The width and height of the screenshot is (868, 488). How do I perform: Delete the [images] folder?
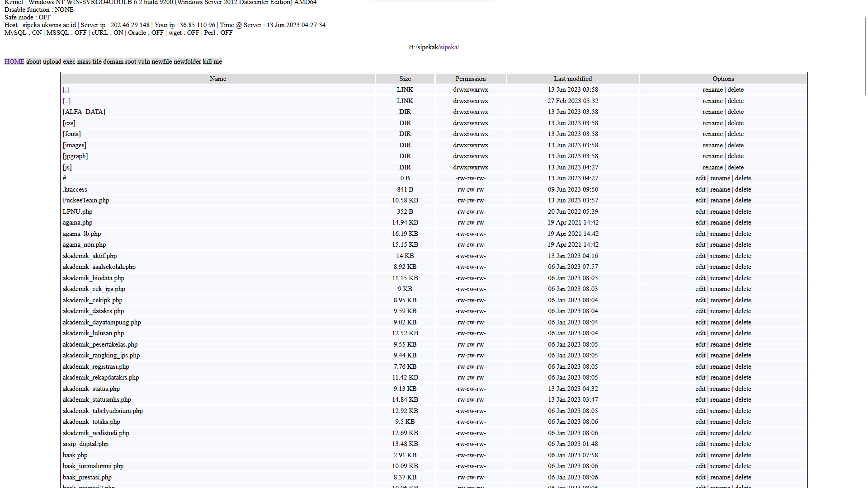(x=736, y=145)
